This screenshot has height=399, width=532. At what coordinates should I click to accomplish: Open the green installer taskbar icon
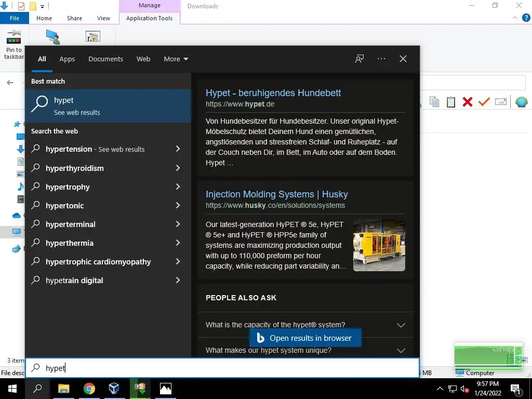(140, 389)
